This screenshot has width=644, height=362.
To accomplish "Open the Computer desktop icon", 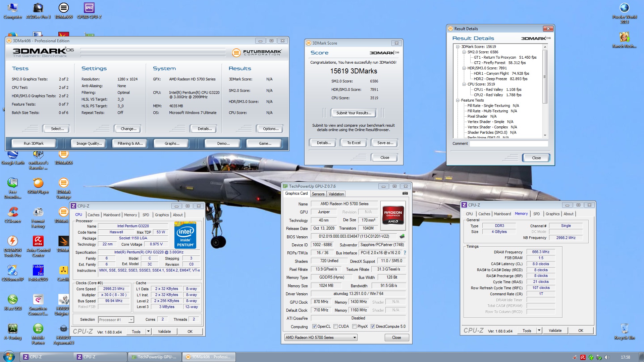I will [x=13, y=11].
